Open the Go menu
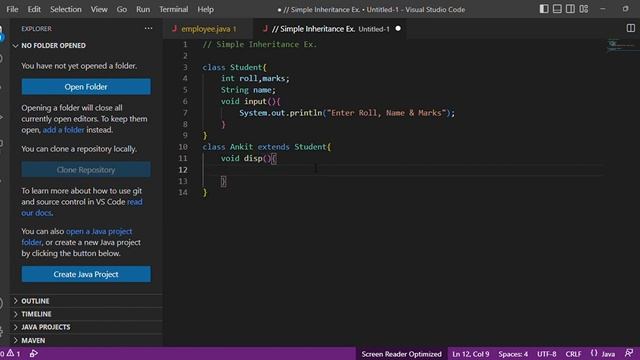 point(122,9)
